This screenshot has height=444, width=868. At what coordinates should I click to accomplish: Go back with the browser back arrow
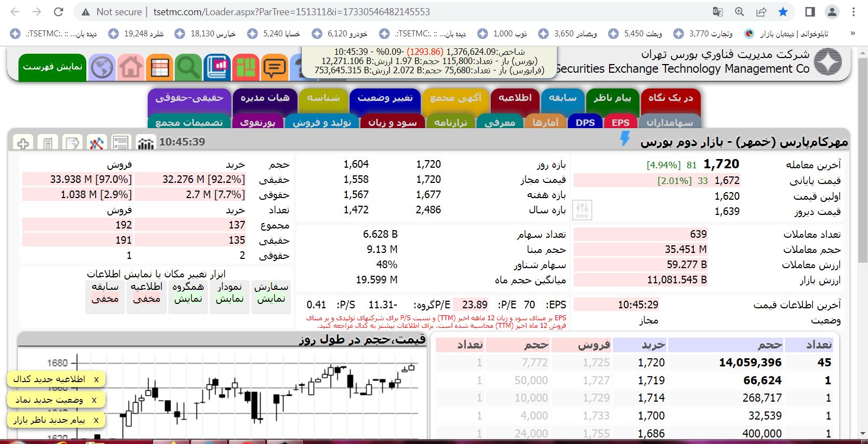[15, 12]
